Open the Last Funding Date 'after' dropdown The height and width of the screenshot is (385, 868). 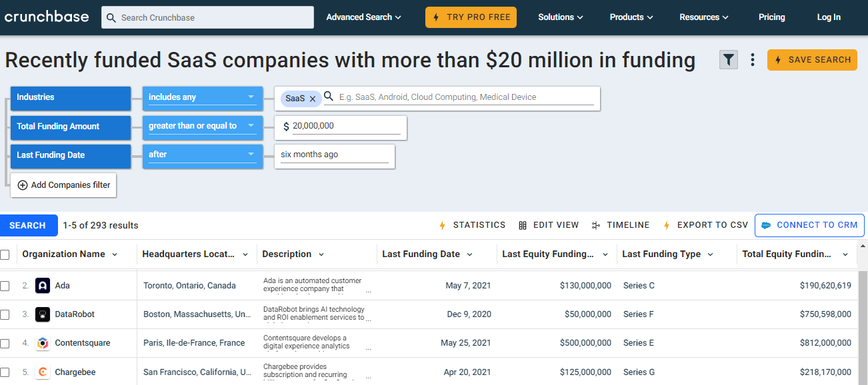pos(202,155)
